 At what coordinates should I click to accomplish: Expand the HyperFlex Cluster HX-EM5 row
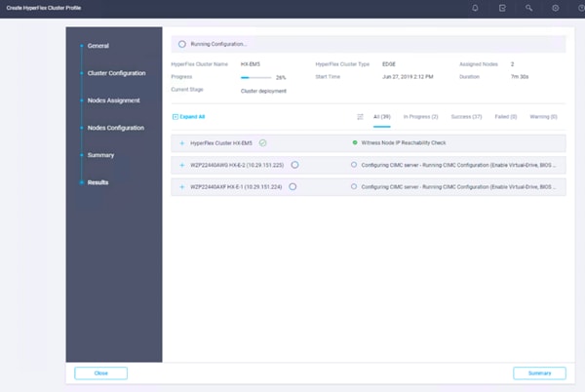pos(182,143)
